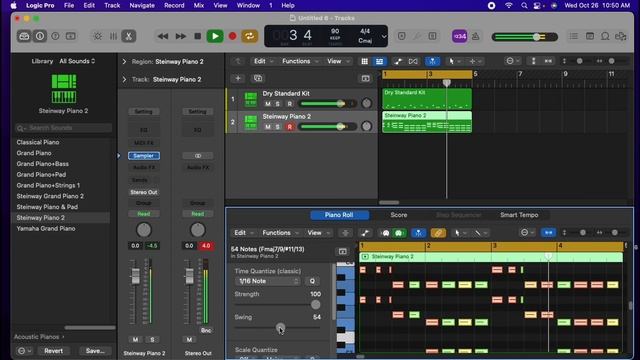Toggle Cycle mode button
Image resolution: width=640 pixels, height=360 pixels.
(249, 36)
